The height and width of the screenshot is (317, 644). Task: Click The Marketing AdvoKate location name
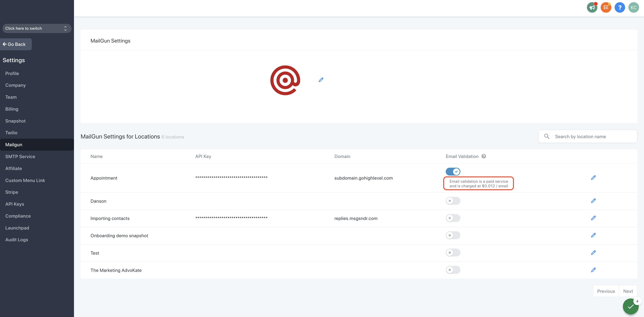[x=116, y=270]
